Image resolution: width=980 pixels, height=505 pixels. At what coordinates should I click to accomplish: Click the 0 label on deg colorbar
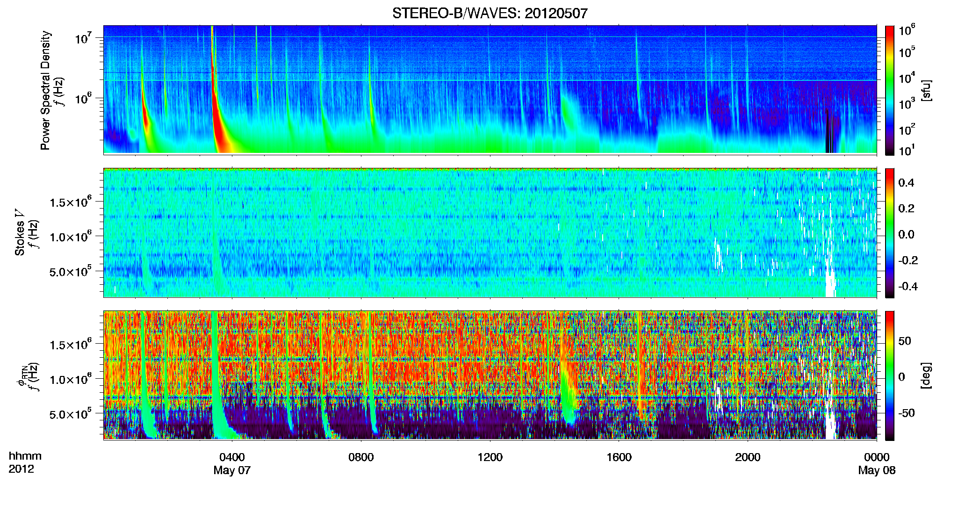(x=901, y=377)
